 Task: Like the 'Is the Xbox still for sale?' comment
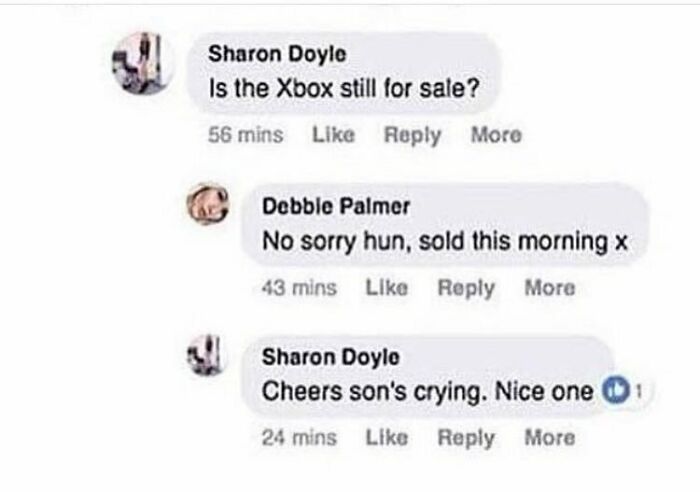(333, 134)
